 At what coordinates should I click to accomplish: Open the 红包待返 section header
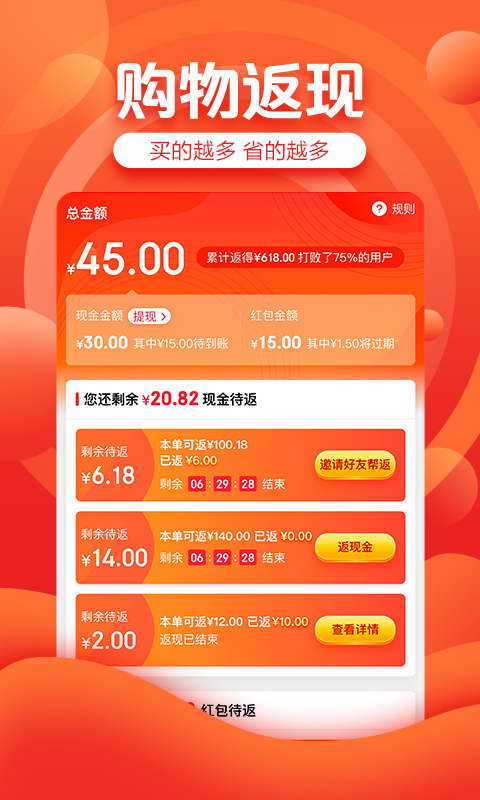(x=228, y=710)
